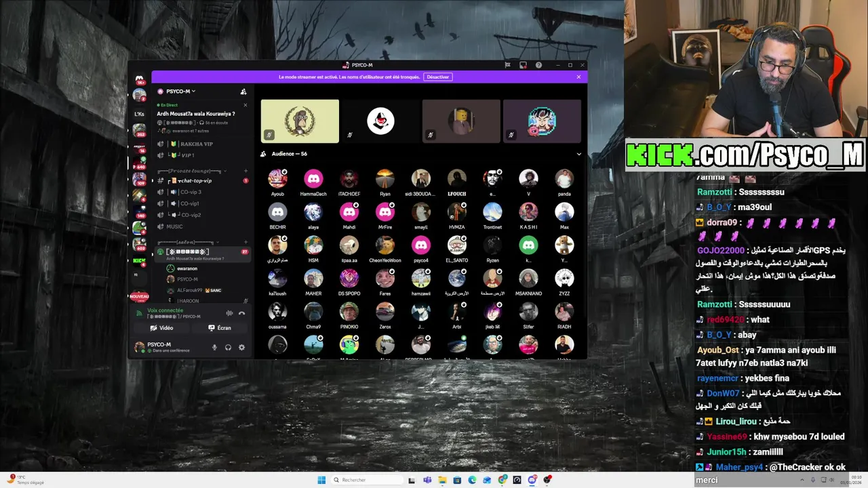Viewport: 868px width, 488px height.
Task: Click audience member MSAKNIANO avatar
Action: click(528, 279)
